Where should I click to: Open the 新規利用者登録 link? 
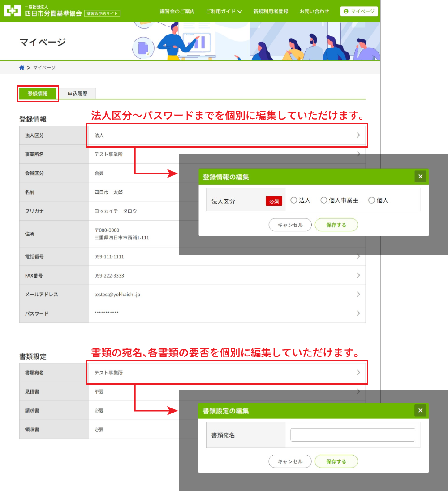tap(271, 11)
